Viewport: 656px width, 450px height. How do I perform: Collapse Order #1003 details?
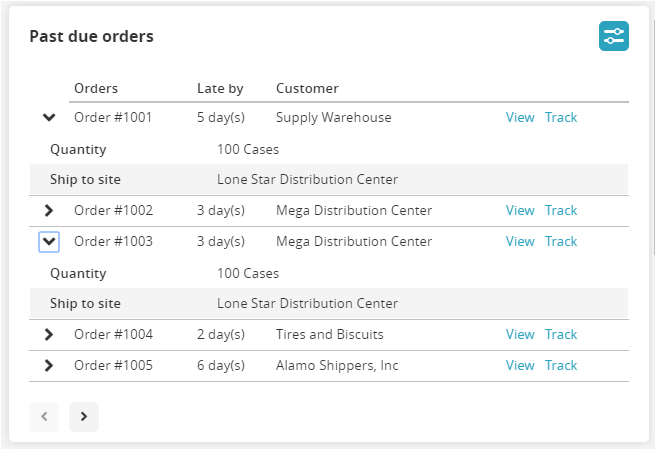pyautogui.click(x=49, y=241)
